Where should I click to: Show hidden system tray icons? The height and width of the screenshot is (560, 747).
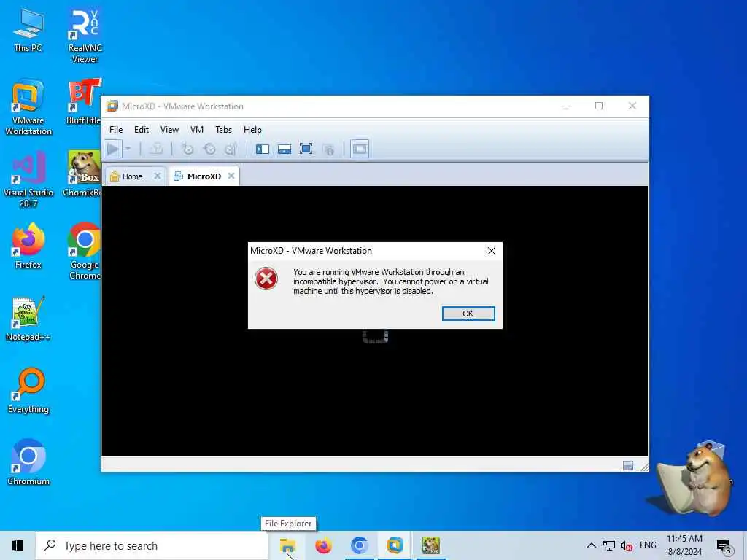(591, 545)
